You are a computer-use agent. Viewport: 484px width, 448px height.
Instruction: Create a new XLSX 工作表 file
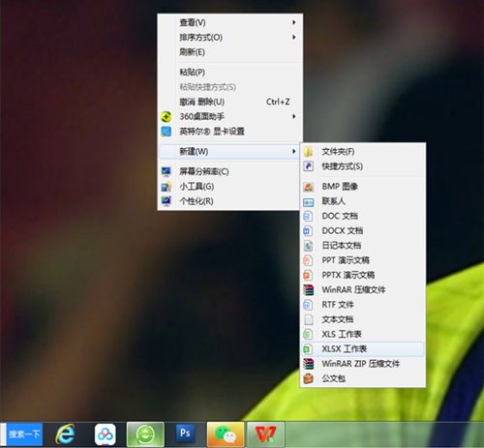(363, 348)
